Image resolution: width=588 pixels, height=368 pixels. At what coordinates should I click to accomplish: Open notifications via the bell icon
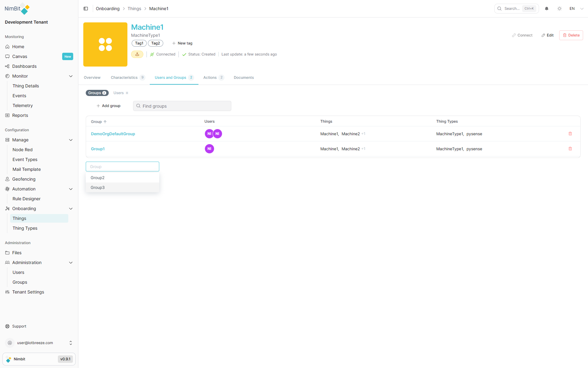point(547,9)
